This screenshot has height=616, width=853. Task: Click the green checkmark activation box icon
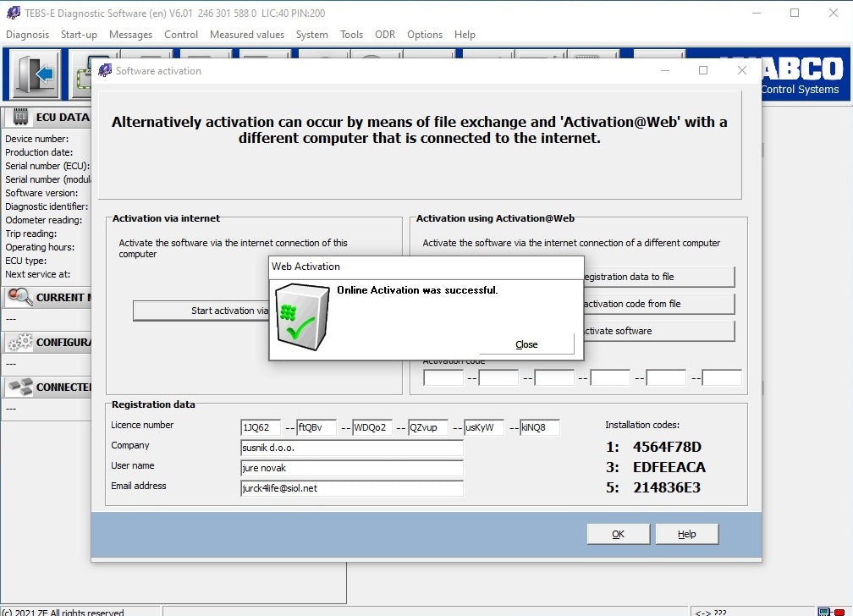(x=302, y=316)
